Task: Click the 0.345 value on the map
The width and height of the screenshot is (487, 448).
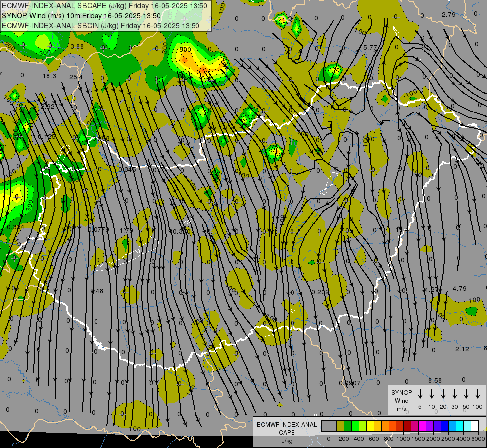Action: tap(127, 169)
